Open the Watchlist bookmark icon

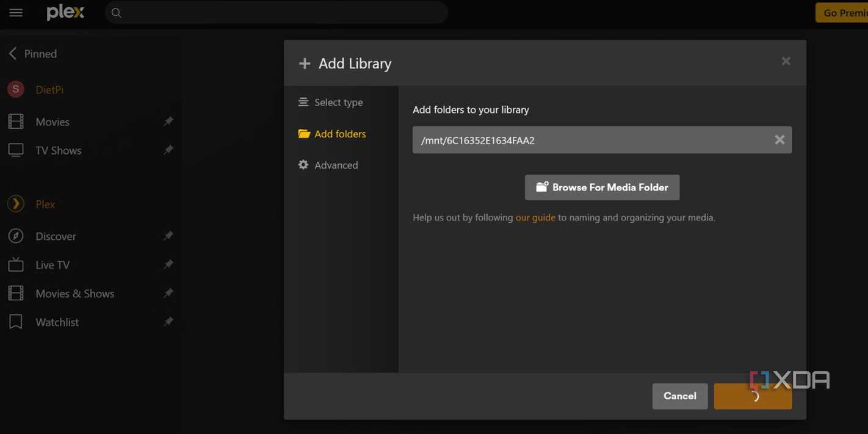coord(16,322)
